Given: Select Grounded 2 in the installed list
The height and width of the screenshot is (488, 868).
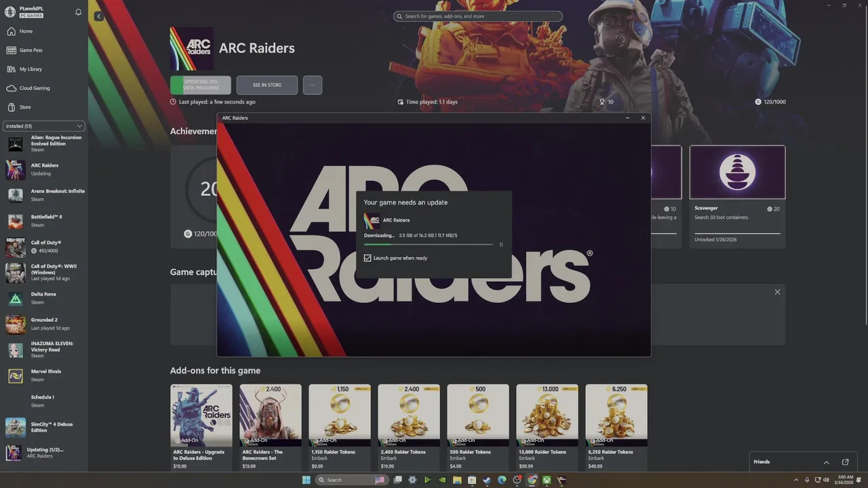Looking at the screenshot, I should coord(44,323).
